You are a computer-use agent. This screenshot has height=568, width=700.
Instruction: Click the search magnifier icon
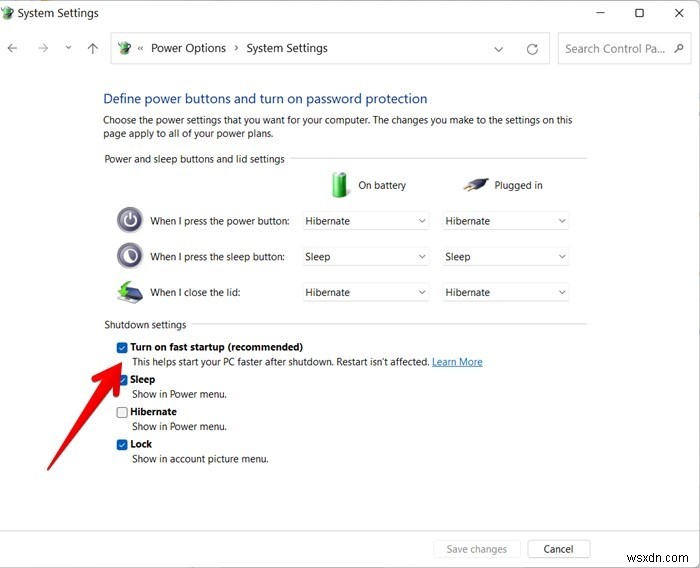coord(679,48)
